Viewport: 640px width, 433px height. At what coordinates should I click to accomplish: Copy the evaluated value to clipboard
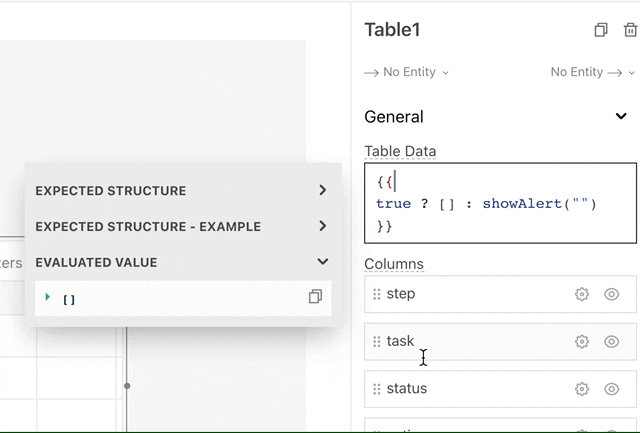coord(315,297)
